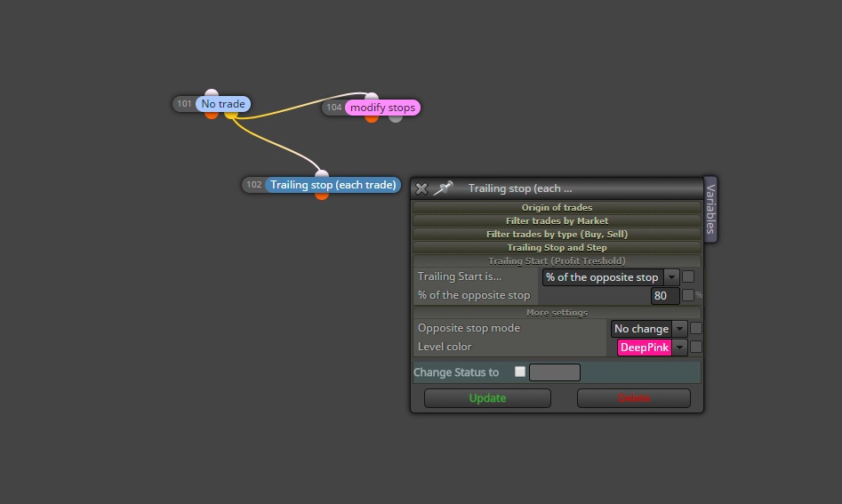Open the DeepPink Level color picker
Screen dimensions: 842x504
652,348
